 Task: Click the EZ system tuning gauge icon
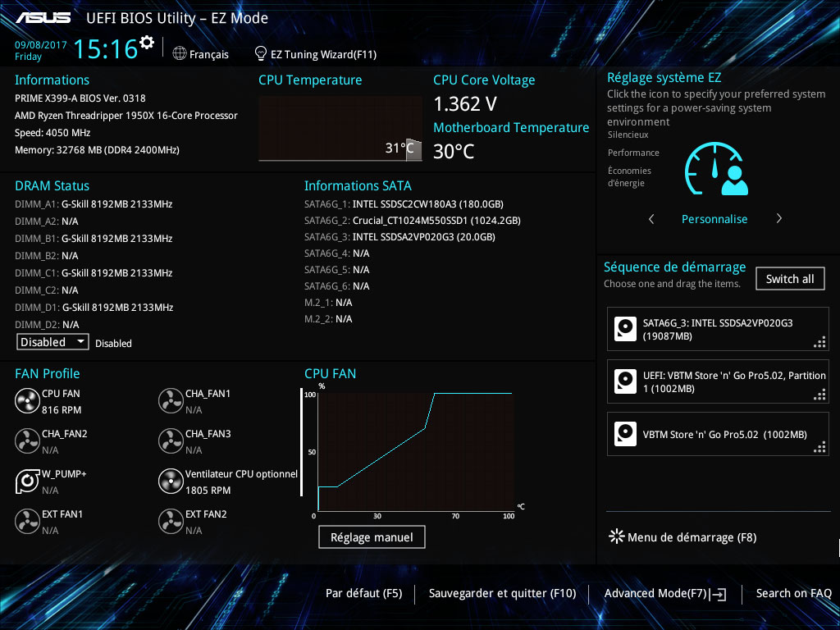click(717, 170)
